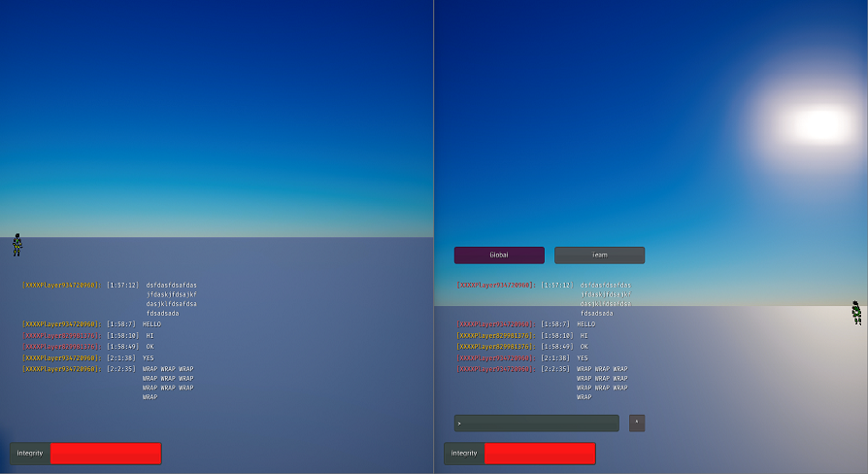
Task: Click the HI message in left view chat
Action: click(150, 336)
